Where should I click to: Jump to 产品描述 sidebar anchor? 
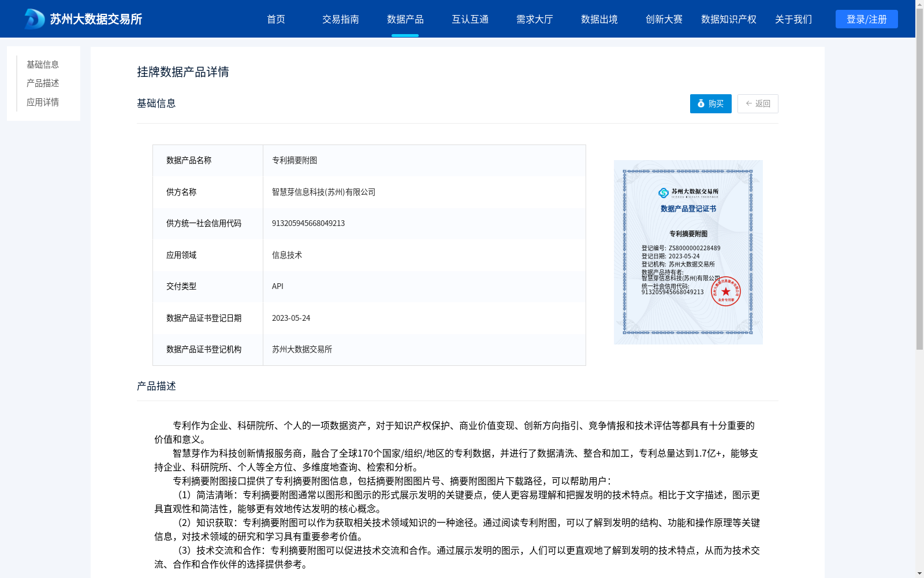pos(43,83)
